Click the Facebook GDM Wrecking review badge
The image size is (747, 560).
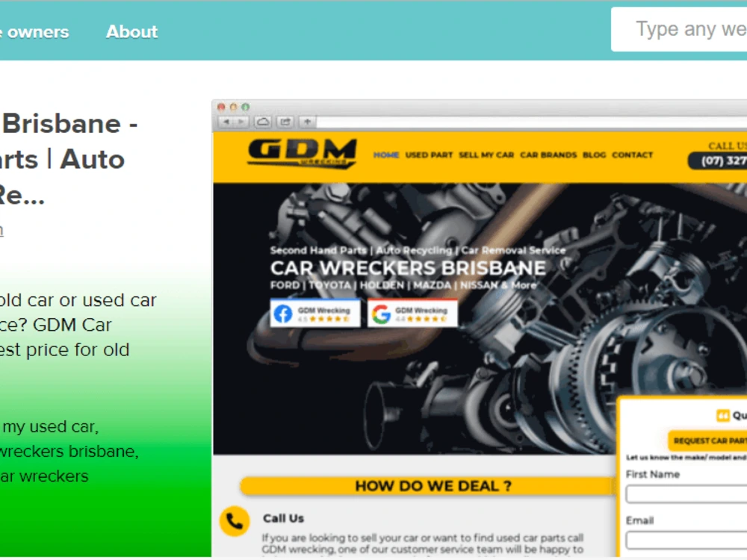click(315, 314)
